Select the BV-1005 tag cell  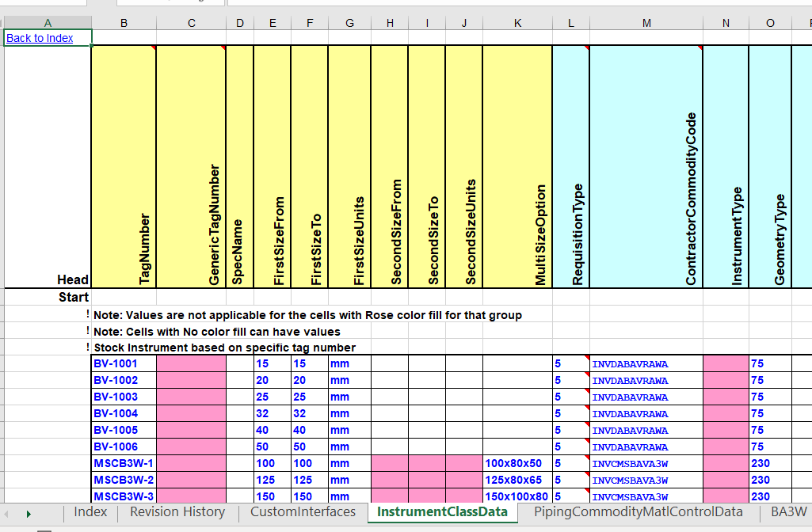124,430
